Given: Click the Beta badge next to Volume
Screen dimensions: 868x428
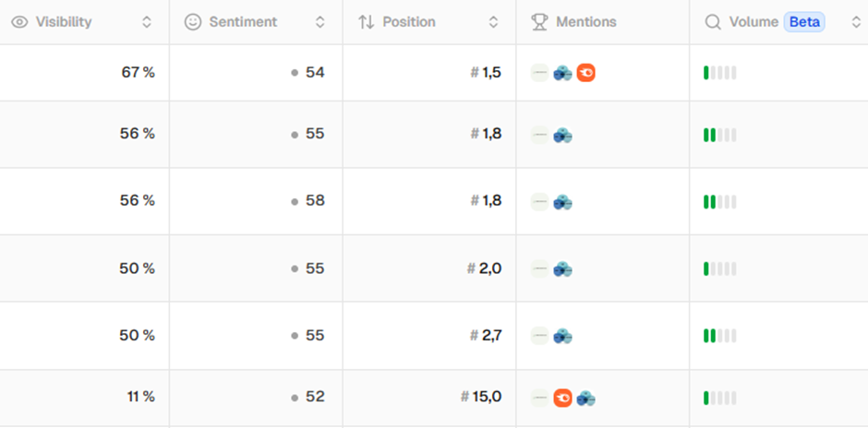Looking at the screenshot, I should point(803,22).
